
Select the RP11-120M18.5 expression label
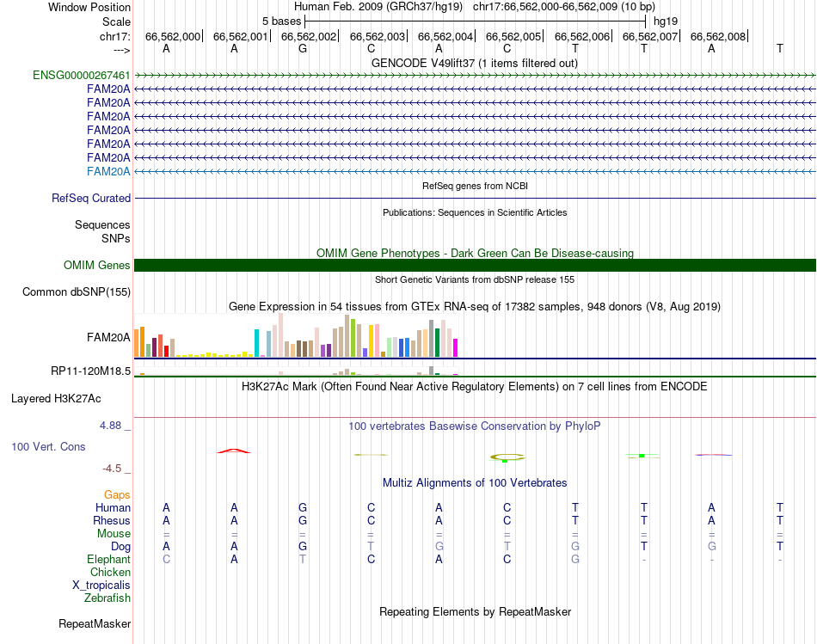click(90, 371)
